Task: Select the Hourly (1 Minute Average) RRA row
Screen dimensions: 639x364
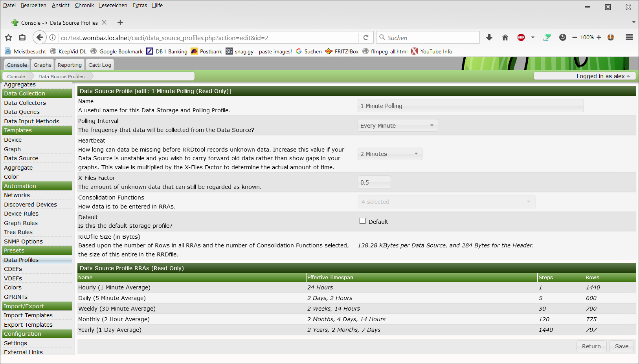Action: pyautogui.click(x=357, y=287)
